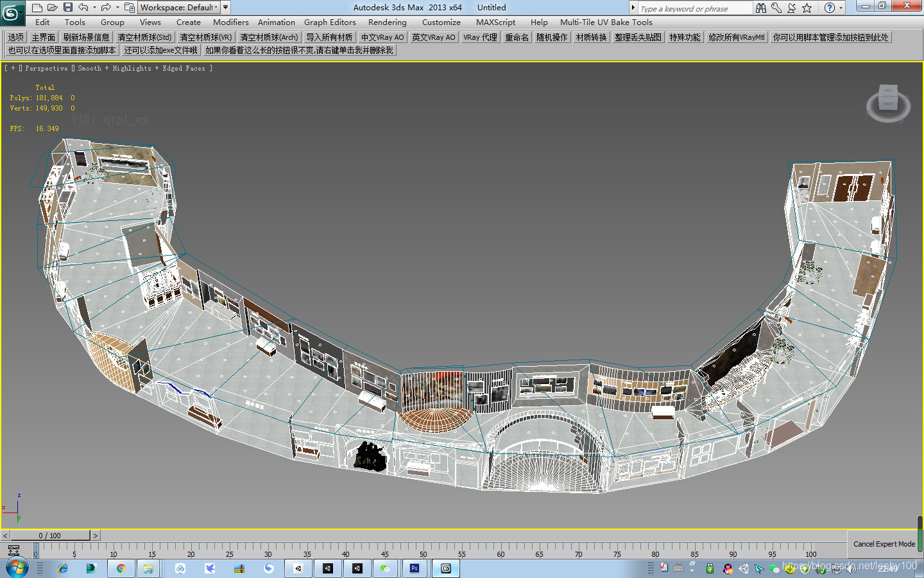The width and height of the screenshot is (924, 578).
Task: Click the 导入所有材质 toolbar button
Action: (x=329, y=37)
